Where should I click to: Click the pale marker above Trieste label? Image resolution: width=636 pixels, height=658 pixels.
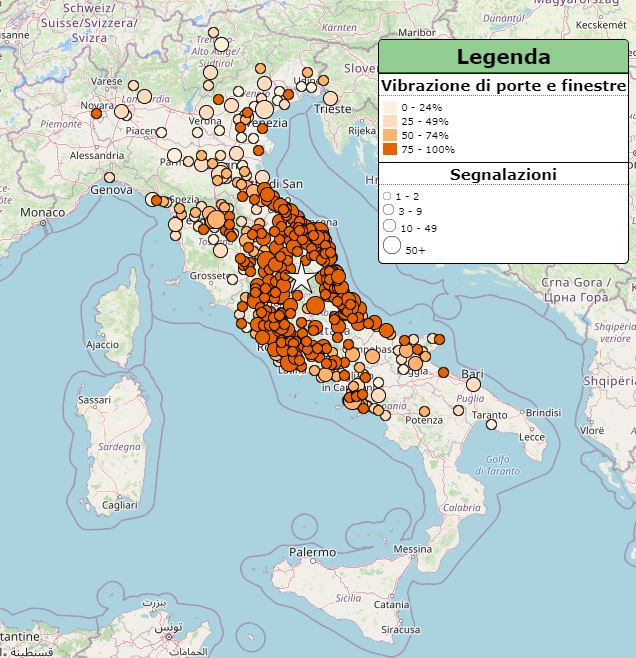pos(331,97)
